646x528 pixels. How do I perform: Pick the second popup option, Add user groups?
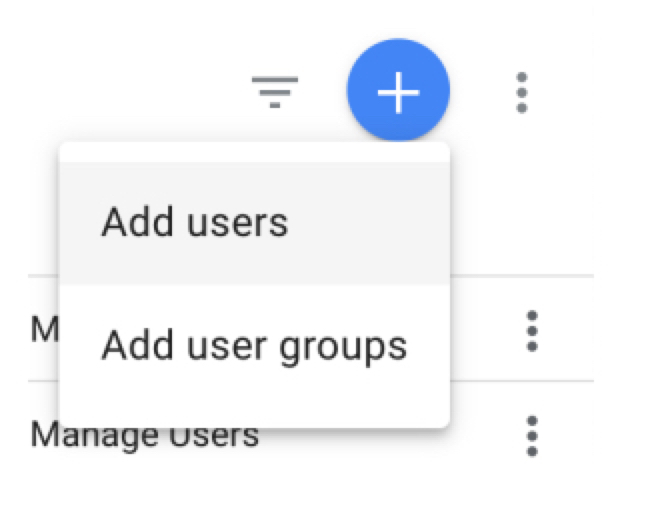pyautogui.click(x=254, y=345)
